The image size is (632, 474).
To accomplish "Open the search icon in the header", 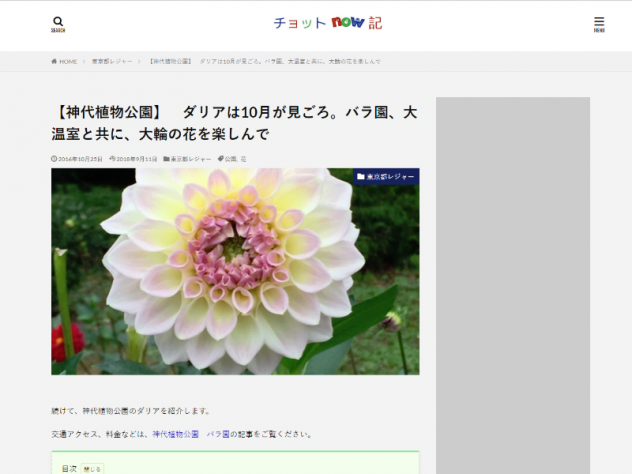I will pos(58,24).
